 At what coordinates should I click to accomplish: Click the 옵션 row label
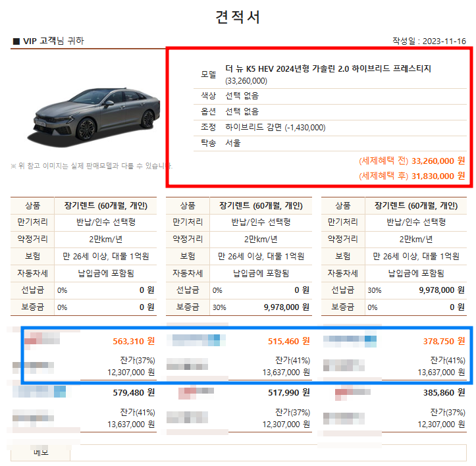(x=208, y=112)
